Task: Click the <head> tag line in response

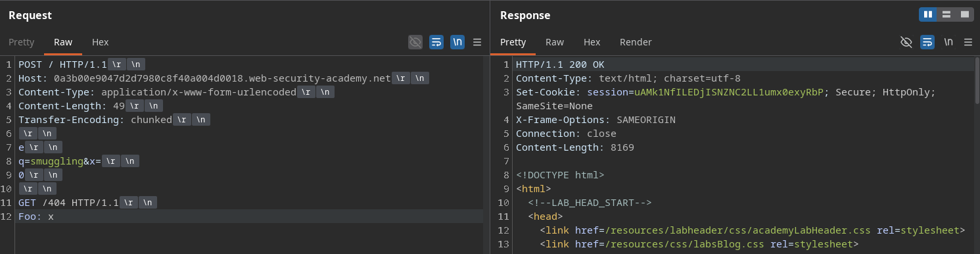Action: 546,216
